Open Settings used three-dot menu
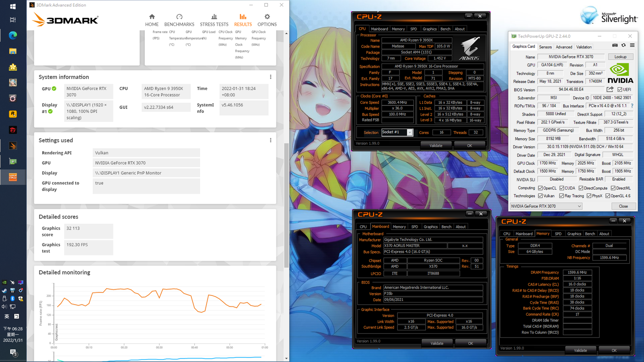644x362 pixels. pyautogui.click(x=271, y=140)
